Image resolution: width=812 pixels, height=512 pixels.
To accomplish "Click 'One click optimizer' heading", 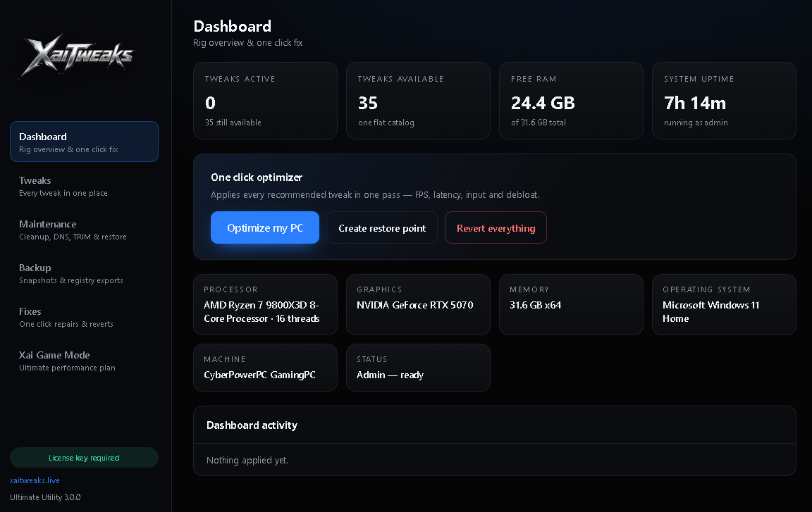I will tap(257, 177).
